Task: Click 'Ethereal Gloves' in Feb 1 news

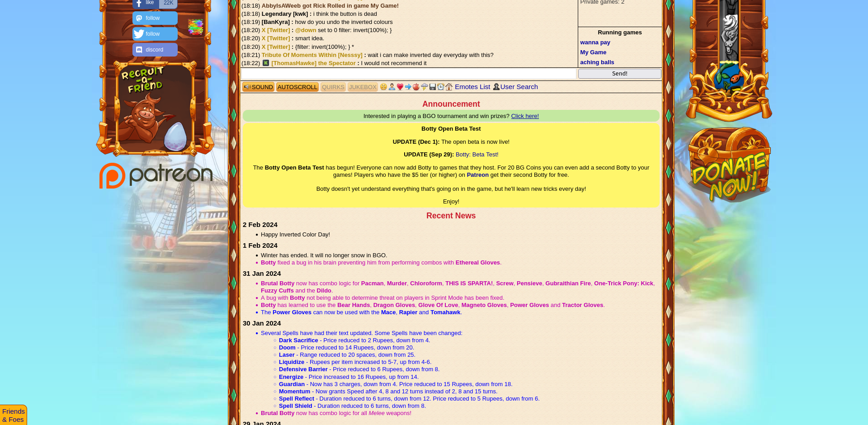Action: click(x=478, y=263)
